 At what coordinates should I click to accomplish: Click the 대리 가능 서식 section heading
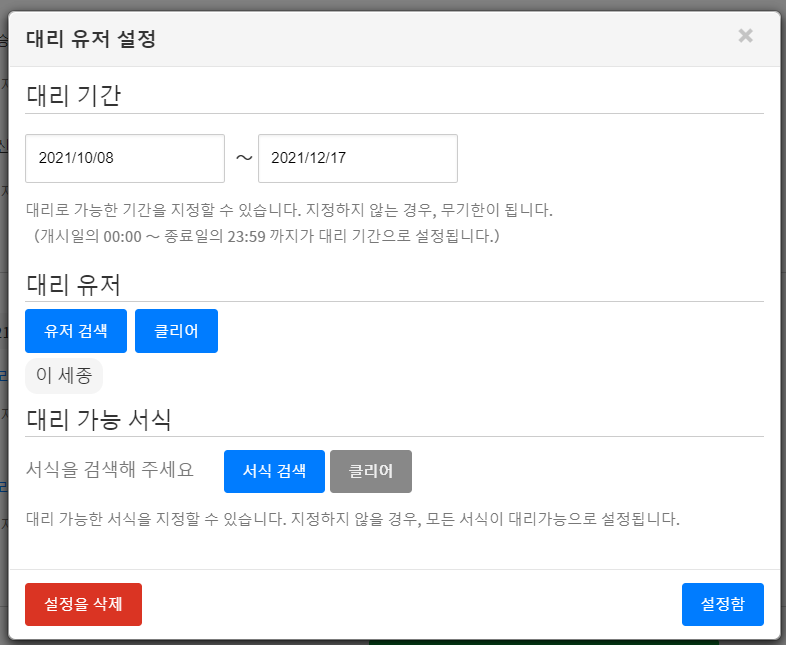coord(98,419)
